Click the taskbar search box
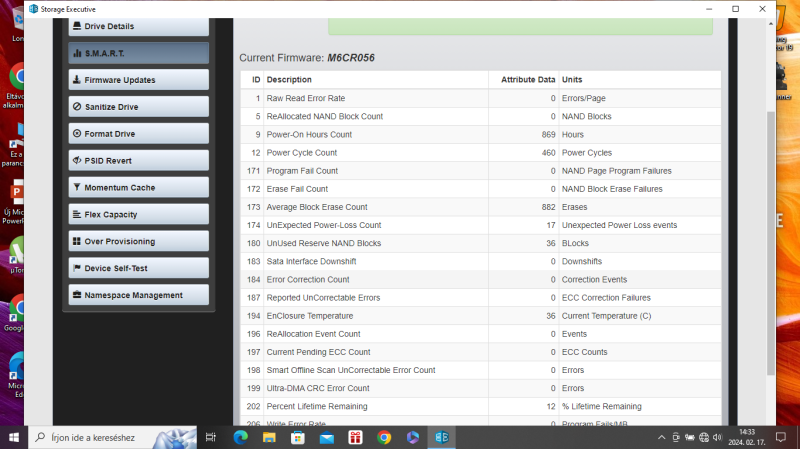This screenshot has width=800, height=449. point(112,437)
